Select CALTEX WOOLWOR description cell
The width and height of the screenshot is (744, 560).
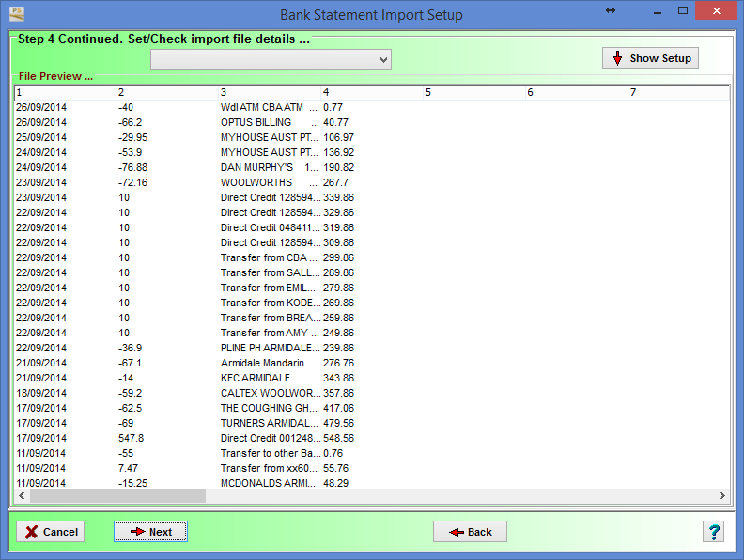[x=270, y=393]
